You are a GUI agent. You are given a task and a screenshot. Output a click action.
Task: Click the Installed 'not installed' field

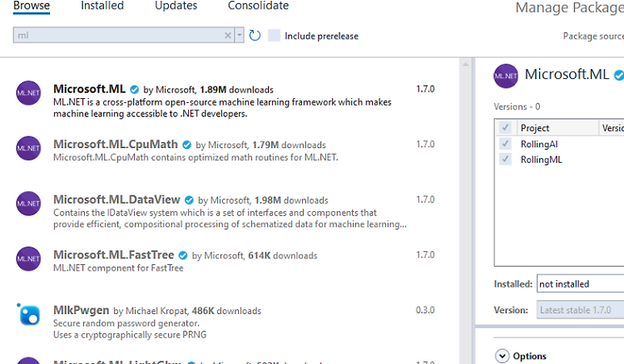(580, 283)
